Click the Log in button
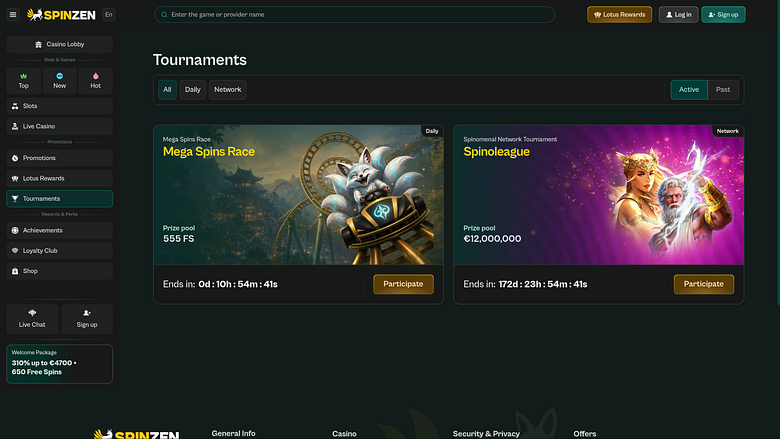Viewport: 780px width, 439px height. 679,14
